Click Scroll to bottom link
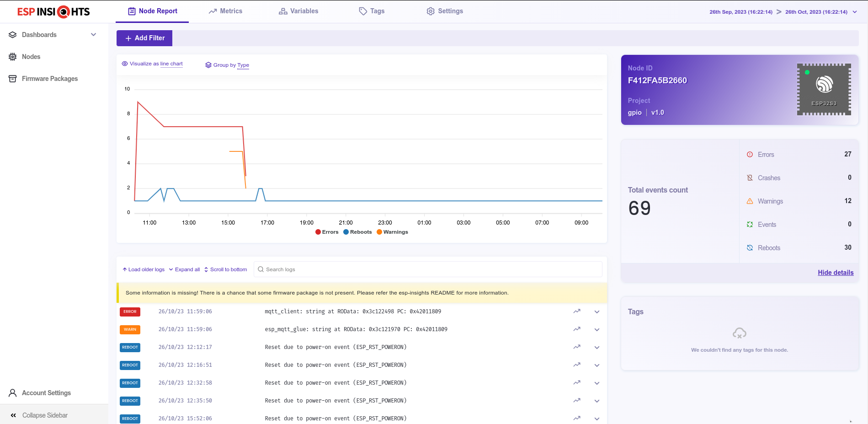The height and width of the screenshot is (424, 868). tap(225, 269)
